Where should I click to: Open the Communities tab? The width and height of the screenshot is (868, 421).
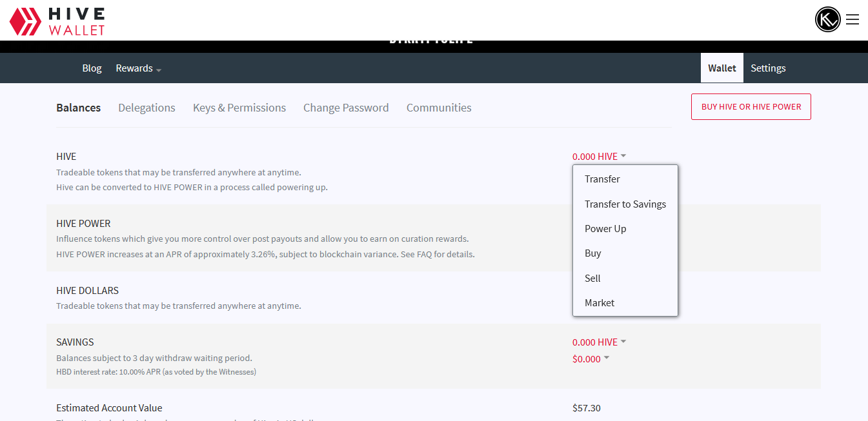click(x=439, y=108)
